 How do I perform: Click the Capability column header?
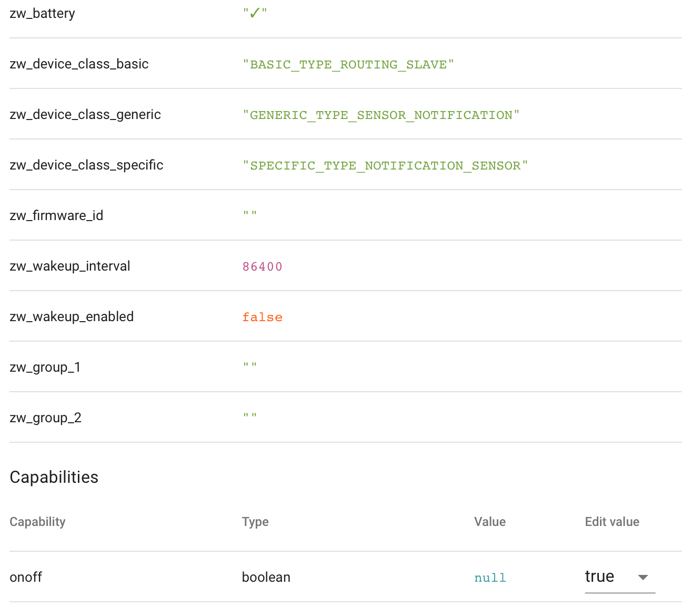click(x=37, y=522)
